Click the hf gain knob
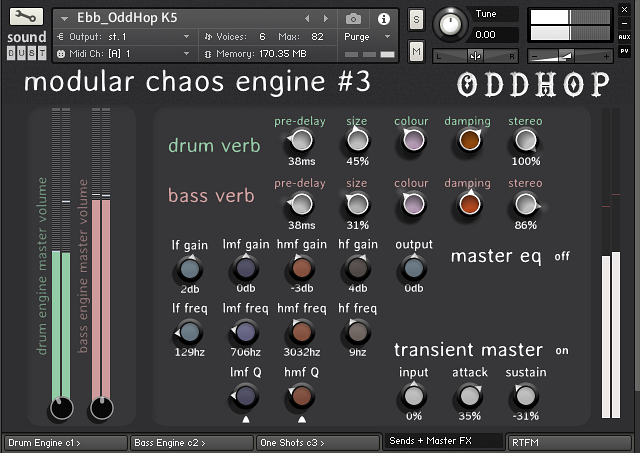This screenshot has width=640, height=453. [x=358, y=268]
